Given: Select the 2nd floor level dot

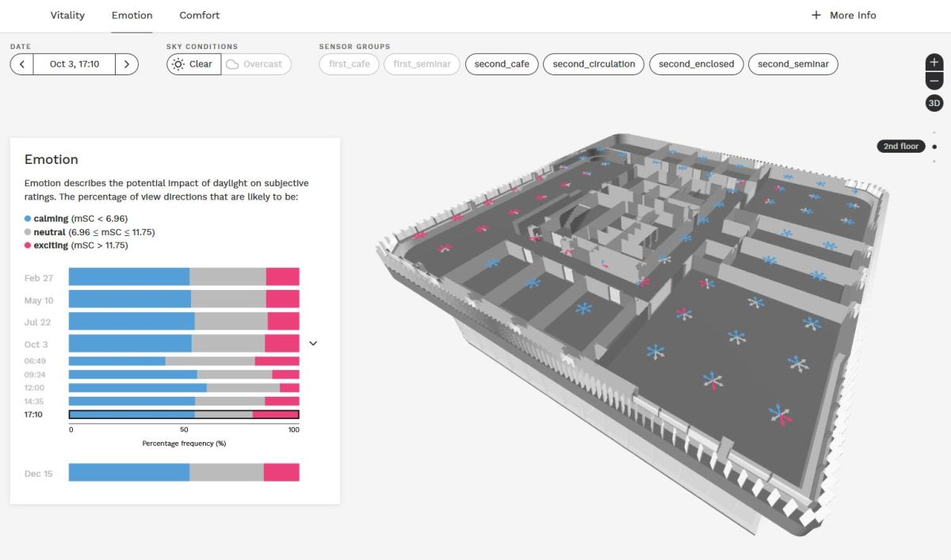Looking at the screenshot, I should click(x=934, y=146).
